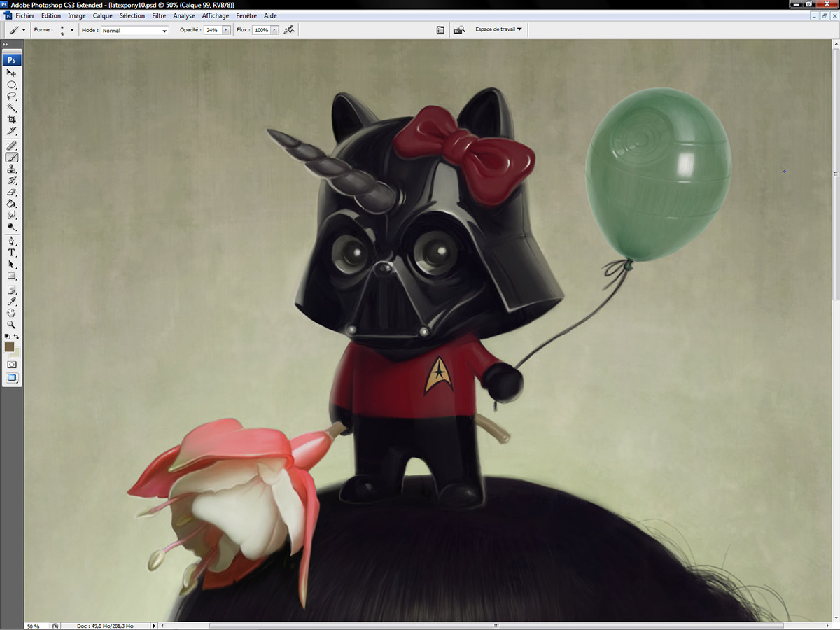Select the Crop tool

(12, 120)
